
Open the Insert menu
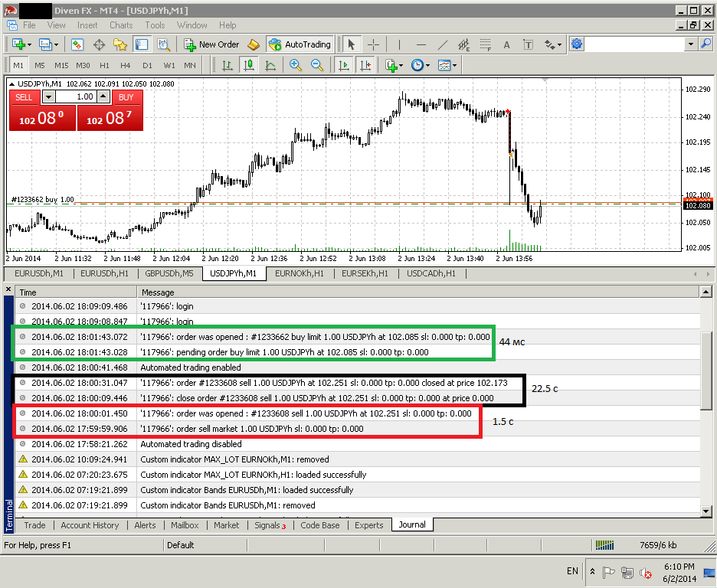coord(87,25)
